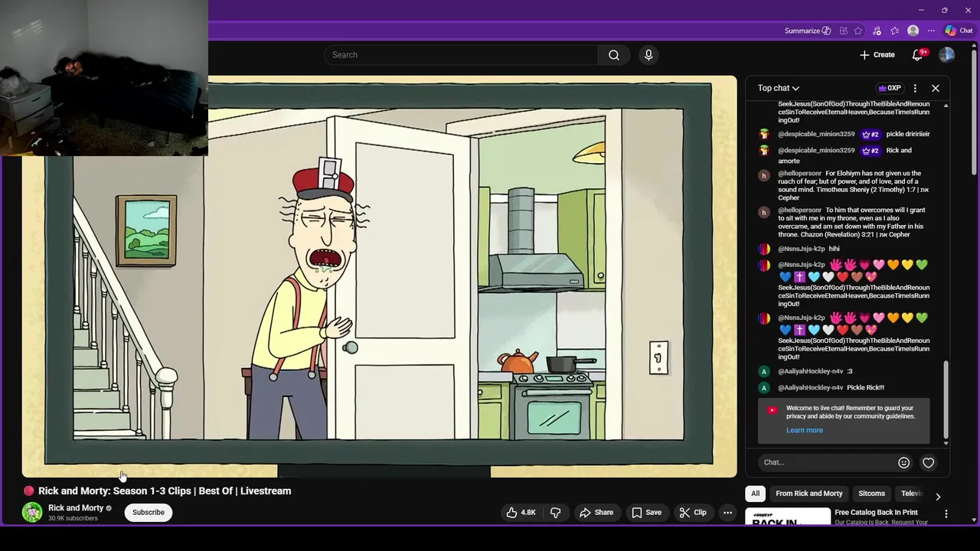Click Summarize in address bar
The width and height of the screenshot is (980, 551).
[x=807, y=31]
